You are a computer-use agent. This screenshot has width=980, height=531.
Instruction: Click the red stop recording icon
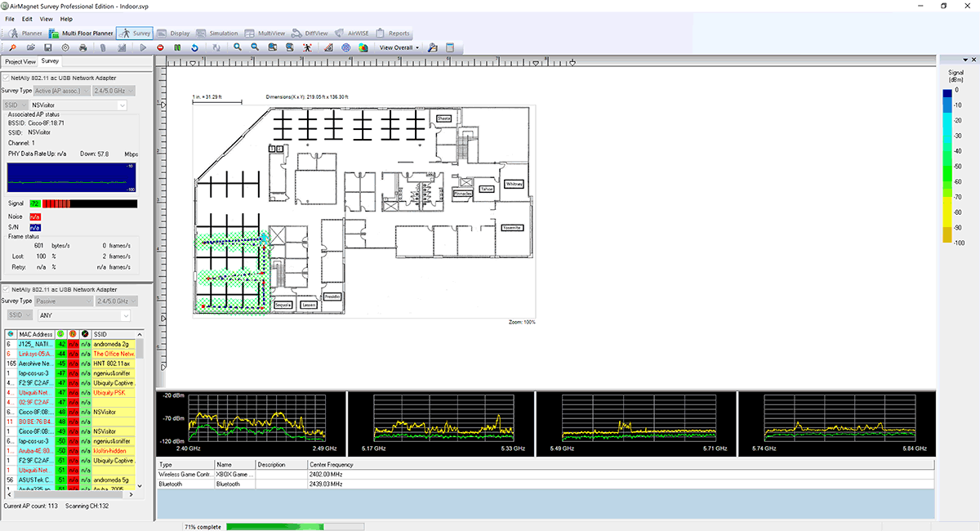pyautogui.click(x=160, y=47)
